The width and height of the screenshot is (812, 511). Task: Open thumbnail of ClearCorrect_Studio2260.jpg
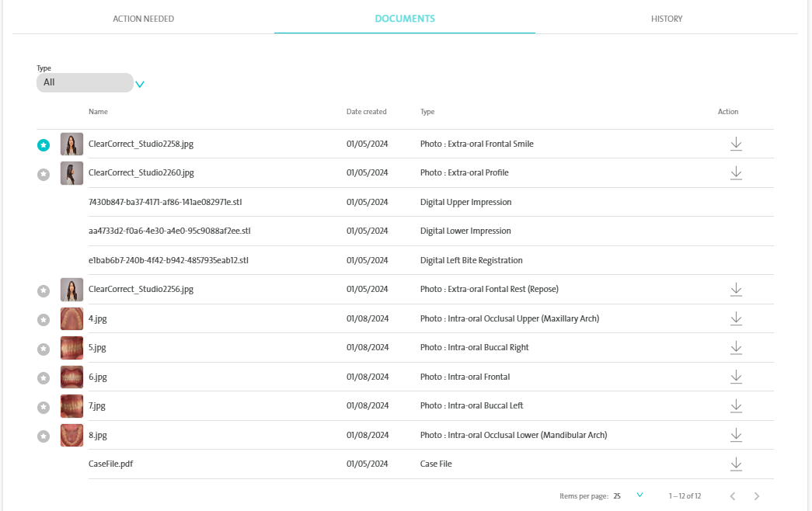tap(71, 173)
